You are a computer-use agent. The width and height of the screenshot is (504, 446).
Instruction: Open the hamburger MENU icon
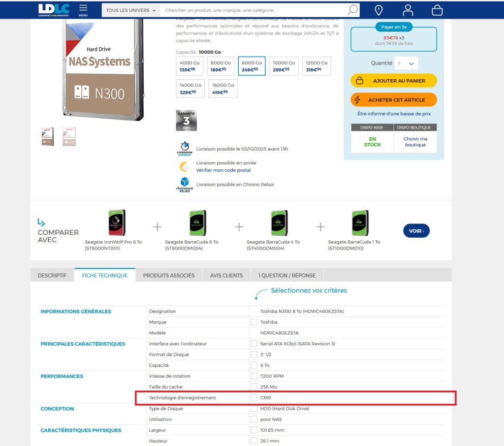[x=83, y=10]
